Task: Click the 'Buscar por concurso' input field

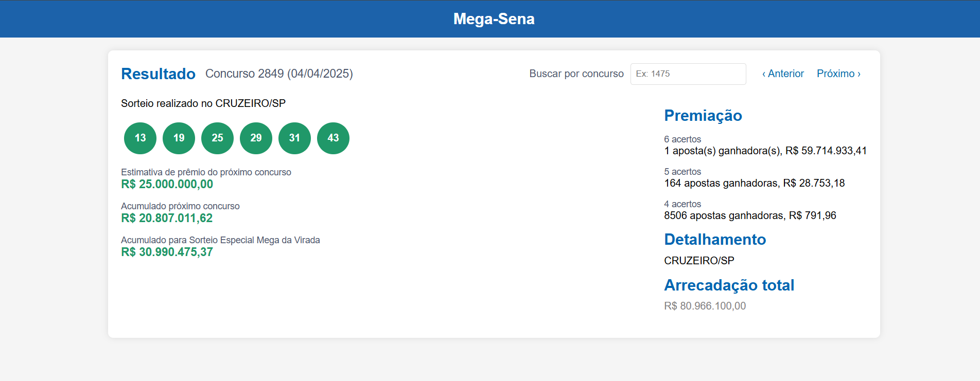Action: (x=688, y=74)
